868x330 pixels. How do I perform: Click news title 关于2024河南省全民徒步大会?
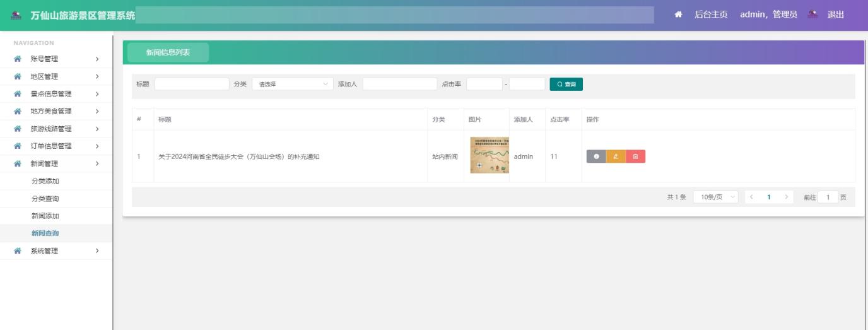click(238, 156)
